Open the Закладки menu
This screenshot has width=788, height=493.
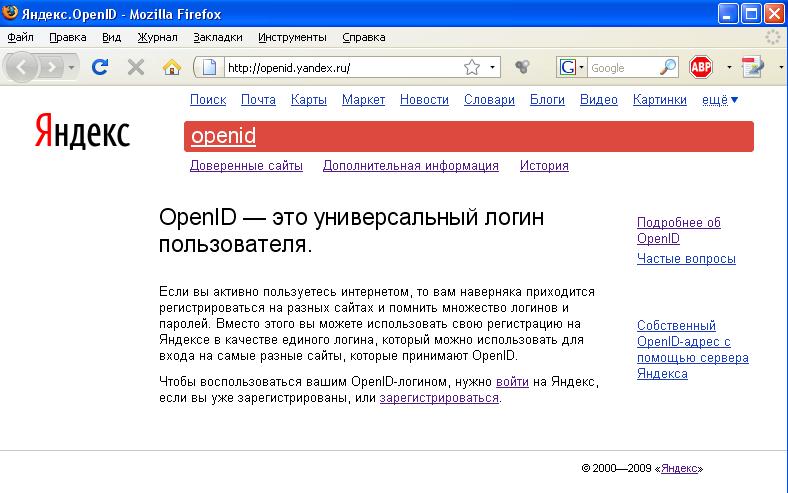pos(218,37)
